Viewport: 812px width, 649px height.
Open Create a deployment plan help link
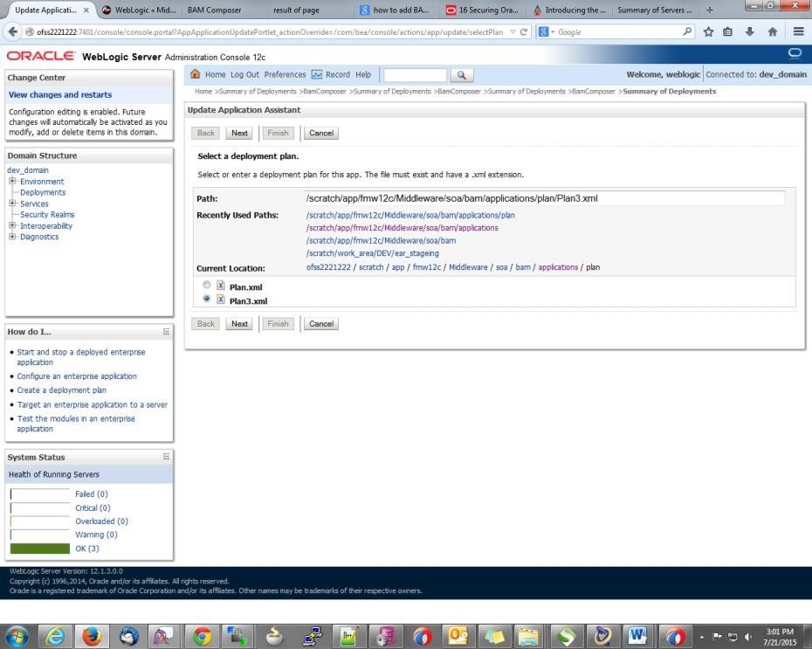[62, 390]
